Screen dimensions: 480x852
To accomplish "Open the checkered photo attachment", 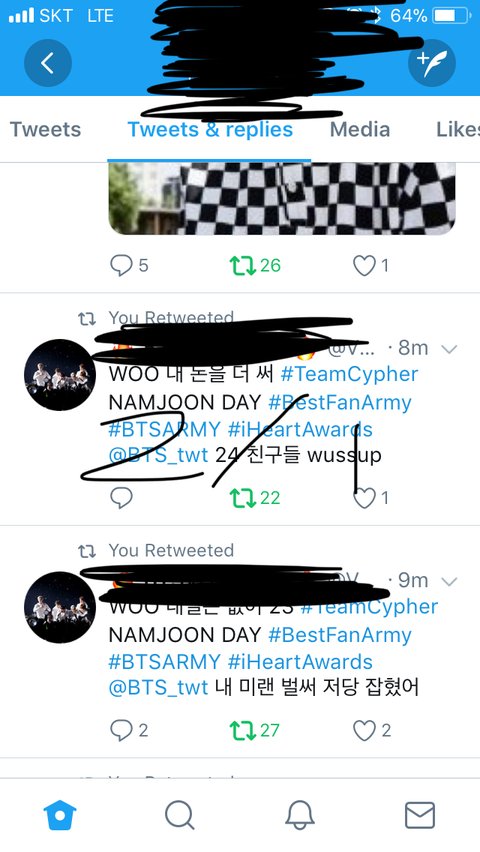I will (282, 198).
